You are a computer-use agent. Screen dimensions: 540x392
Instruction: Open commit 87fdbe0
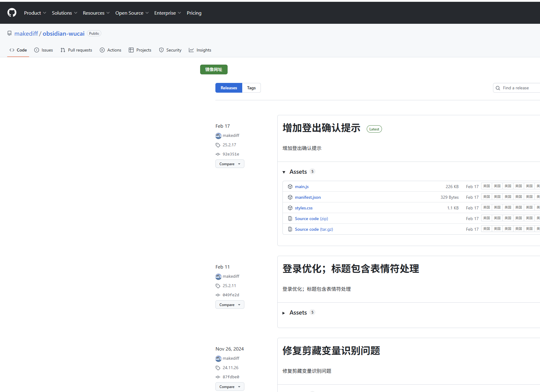pyautogui.click(x=231, y=377)
